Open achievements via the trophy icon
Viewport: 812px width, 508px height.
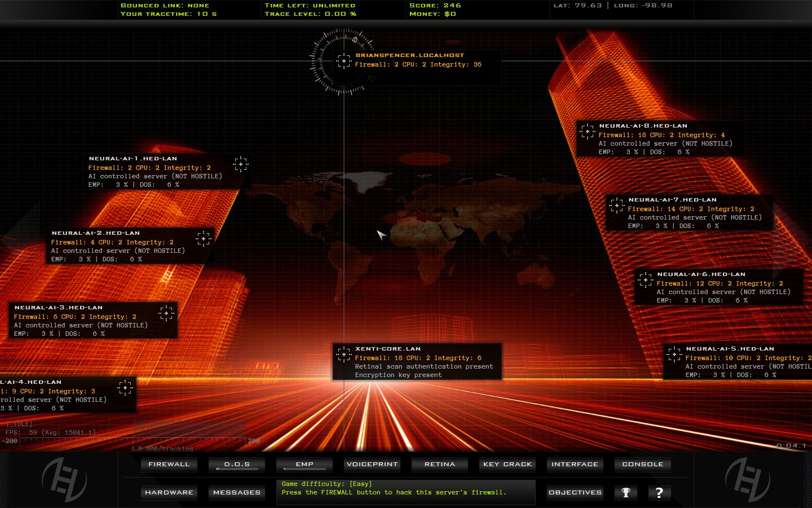626,492
